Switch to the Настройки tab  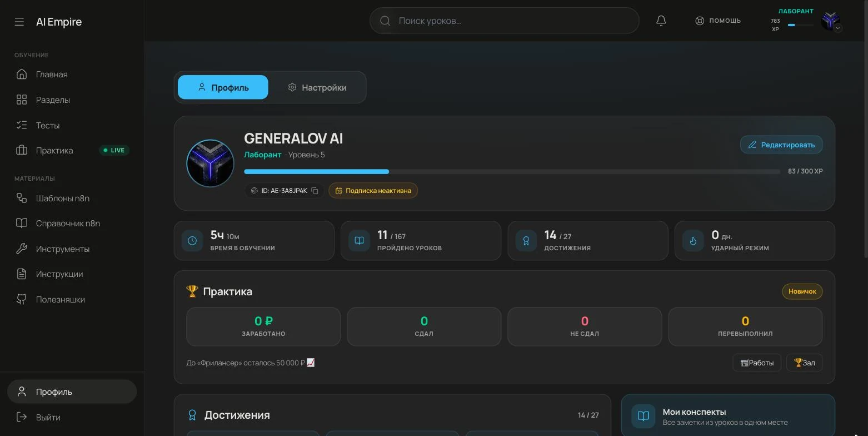(x=317, y=87)
